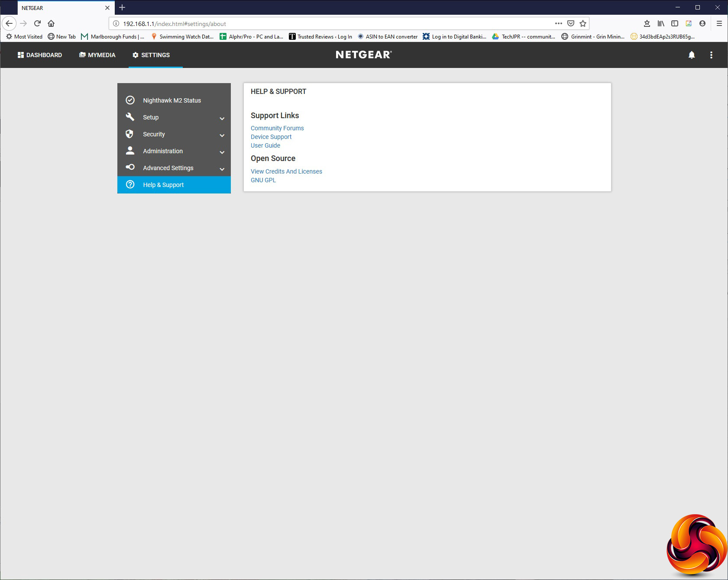Expand the Setup menu chevron
This screenshot has width=728, height=580.
[x=222, y=118]
